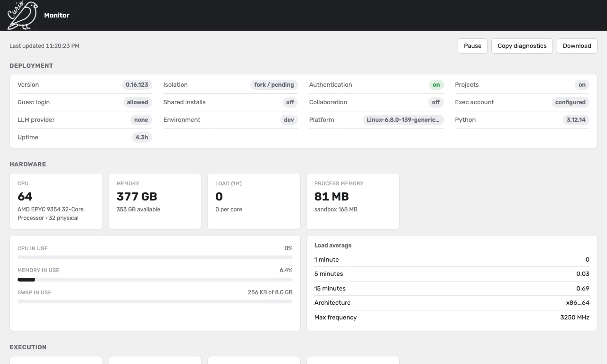The image size is (607, 364).
Task: Click the Shared installs 'off' badge
Action: [290, 102]
